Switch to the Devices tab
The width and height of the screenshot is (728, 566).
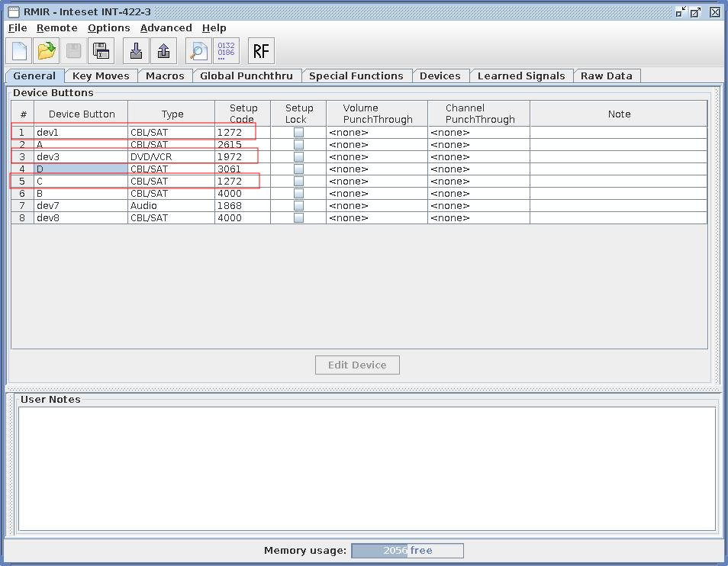(x=440, y=76)
